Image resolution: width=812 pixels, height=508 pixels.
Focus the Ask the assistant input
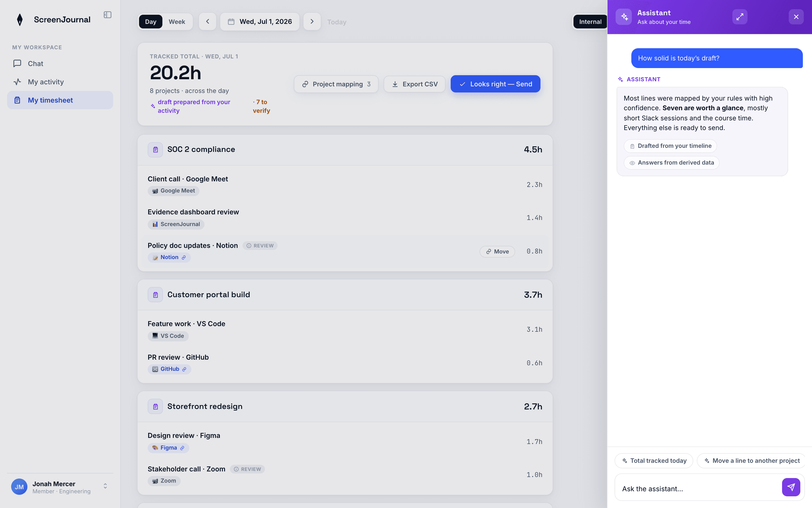699,488
